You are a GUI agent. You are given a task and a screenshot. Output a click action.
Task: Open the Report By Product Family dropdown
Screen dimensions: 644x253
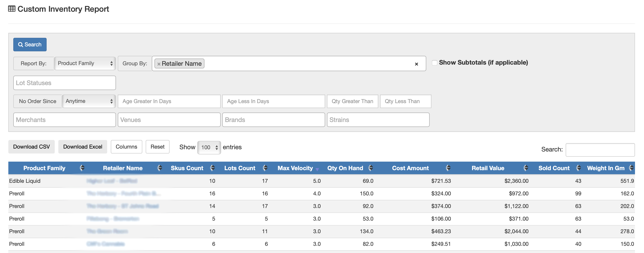(x=85, y=63)
